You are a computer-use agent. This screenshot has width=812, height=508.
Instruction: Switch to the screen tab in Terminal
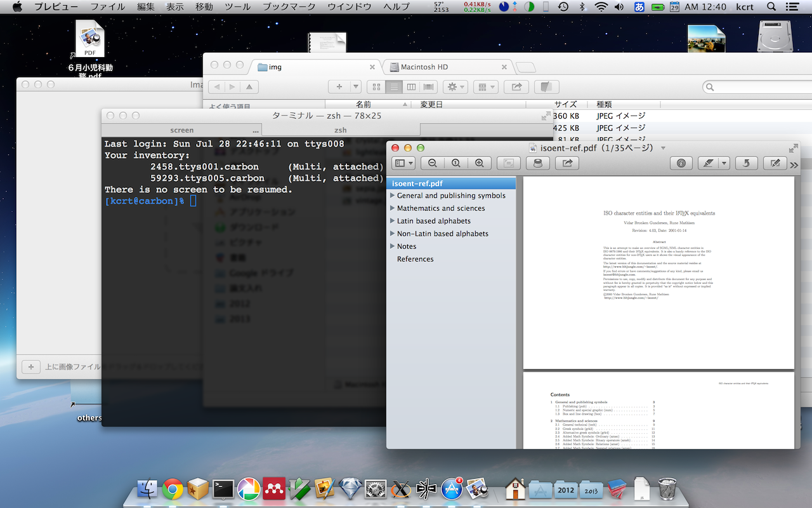pyautogui.click(x=181, y=130)
